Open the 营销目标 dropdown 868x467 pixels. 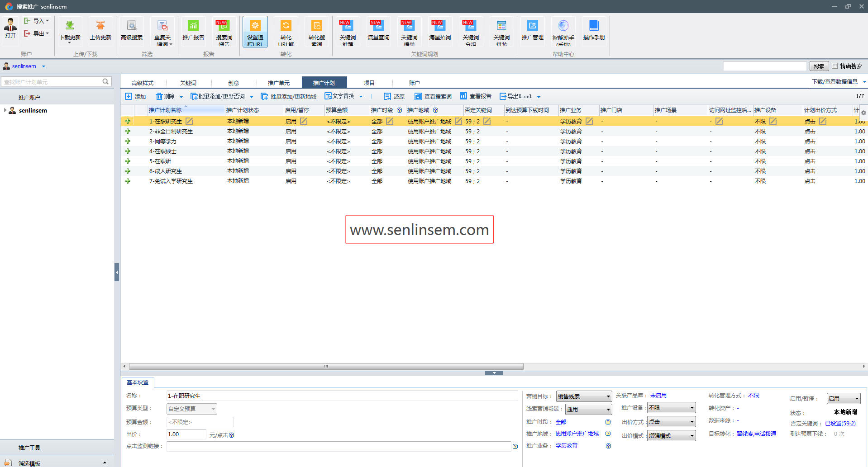tap(584, 396)
